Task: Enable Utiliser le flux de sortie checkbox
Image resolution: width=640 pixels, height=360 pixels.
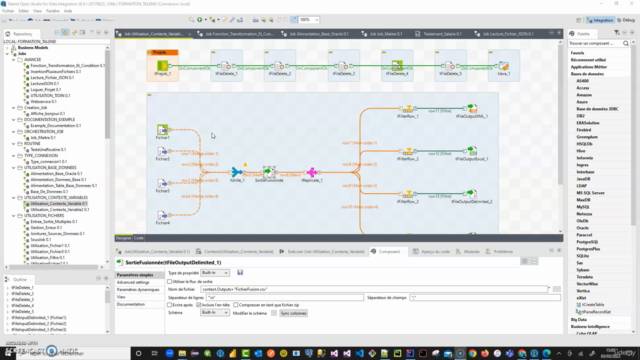Action: (170, 282)
